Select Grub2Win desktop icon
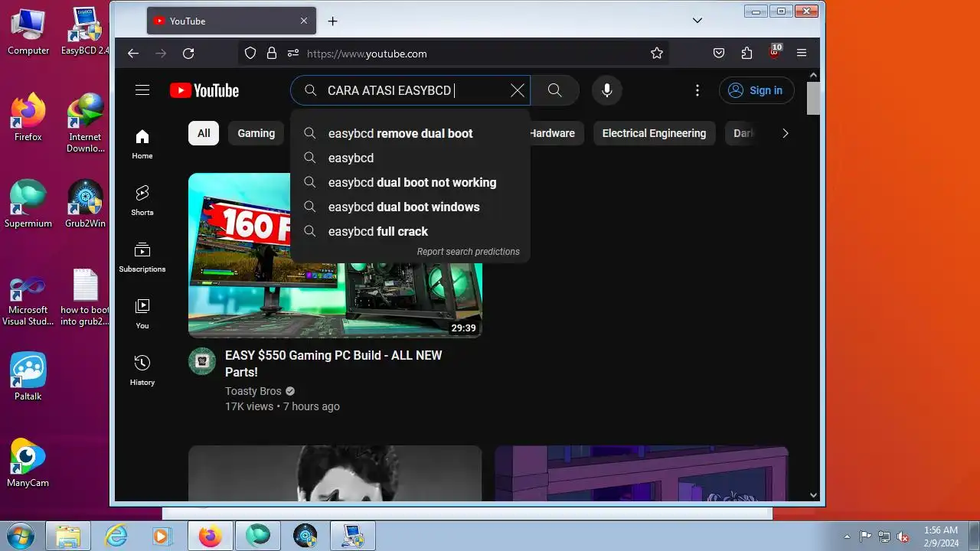 pos(85,204)
